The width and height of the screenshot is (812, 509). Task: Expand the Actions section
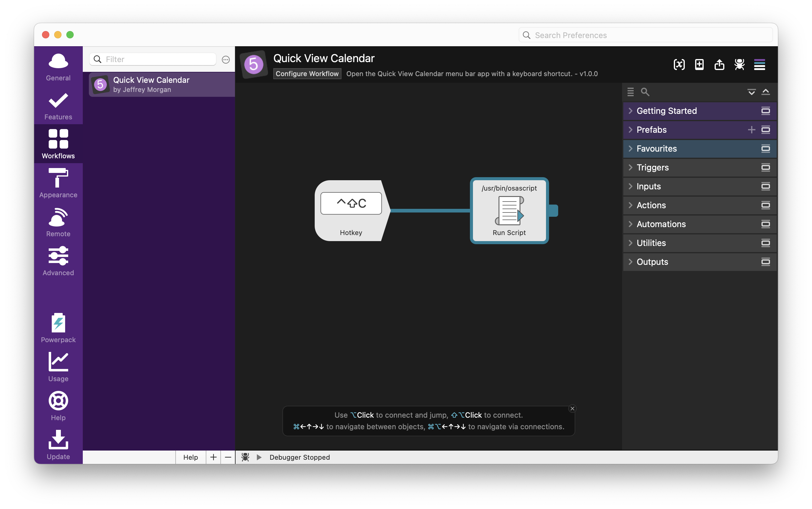pos(630,205)
